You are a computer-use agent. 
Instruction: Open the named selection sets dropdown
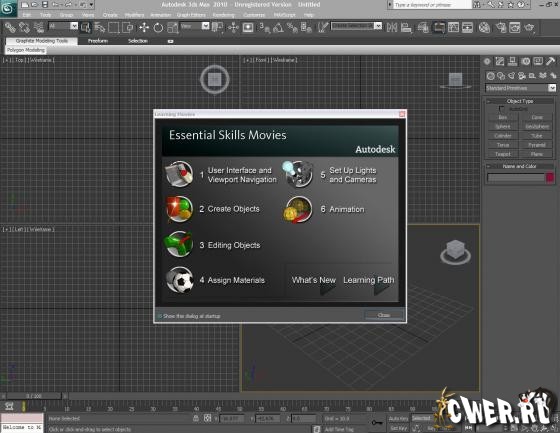(x=378, y=26)
